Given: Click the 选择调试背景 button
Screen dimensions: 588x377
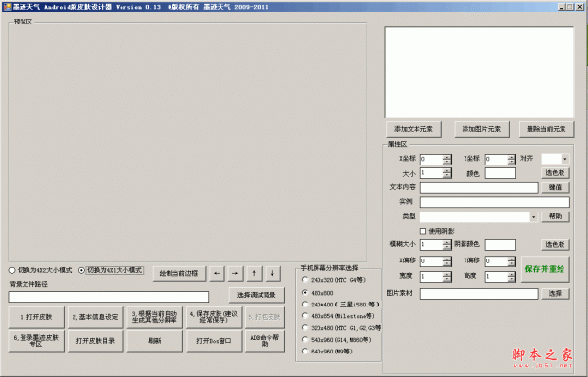Looking at the screenshot, I should [x=257, y=295].
